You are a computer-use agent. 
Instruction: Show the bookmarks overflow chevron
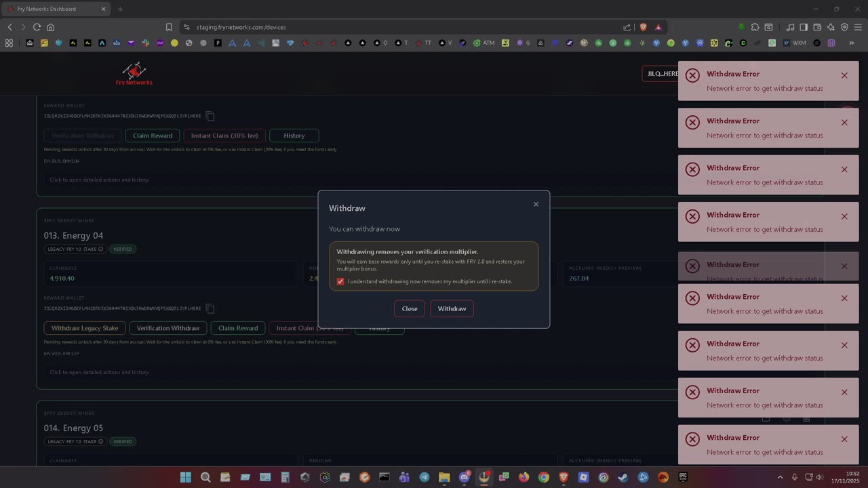click(x=851, y=43)
